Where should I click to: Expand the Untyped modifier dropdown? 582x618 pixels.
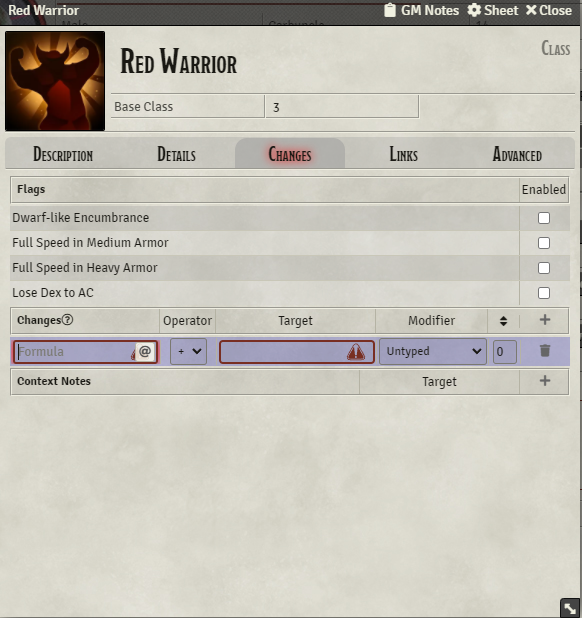[433, 351]
